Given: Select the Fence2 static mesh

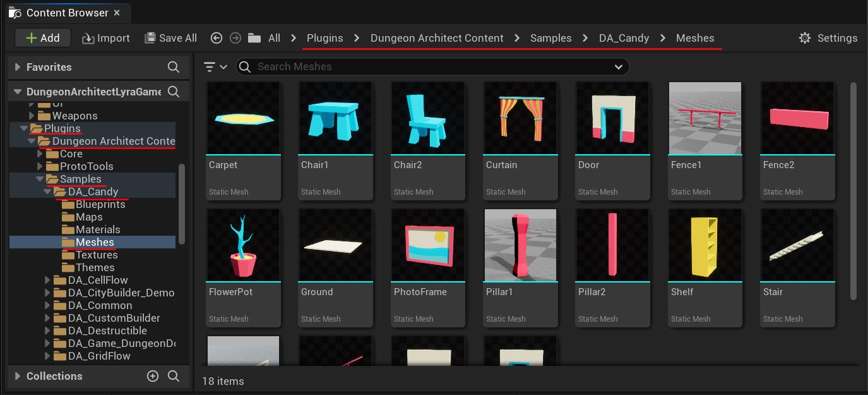Looking at the screenshot, I should tap(797, 141).
